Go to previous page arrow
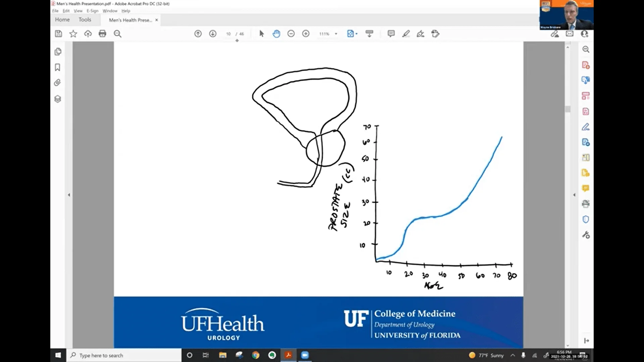The image size is (644, 362). coord(198,34)
